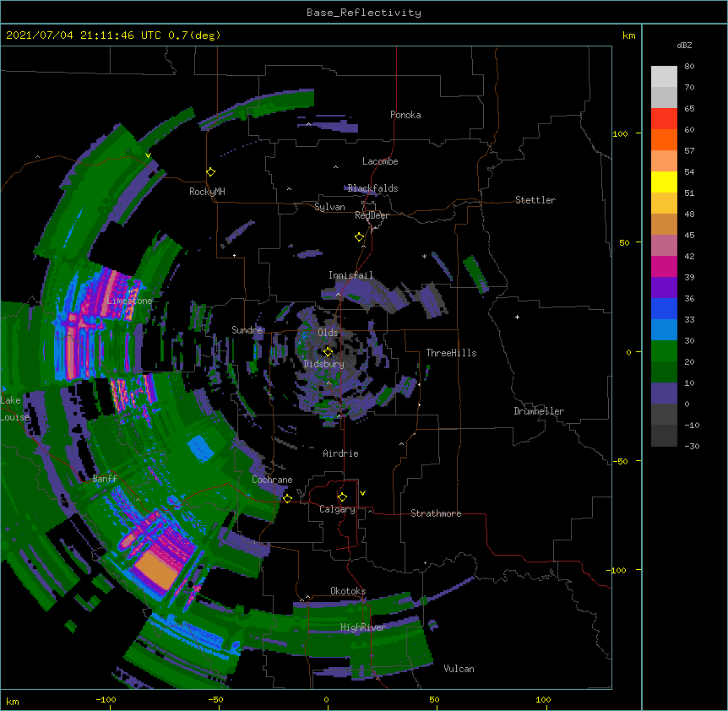Click the white plus marker north of Drumheller
Image resolution: width=728 pixels, height=711 pixels.
tap(517, 317)
